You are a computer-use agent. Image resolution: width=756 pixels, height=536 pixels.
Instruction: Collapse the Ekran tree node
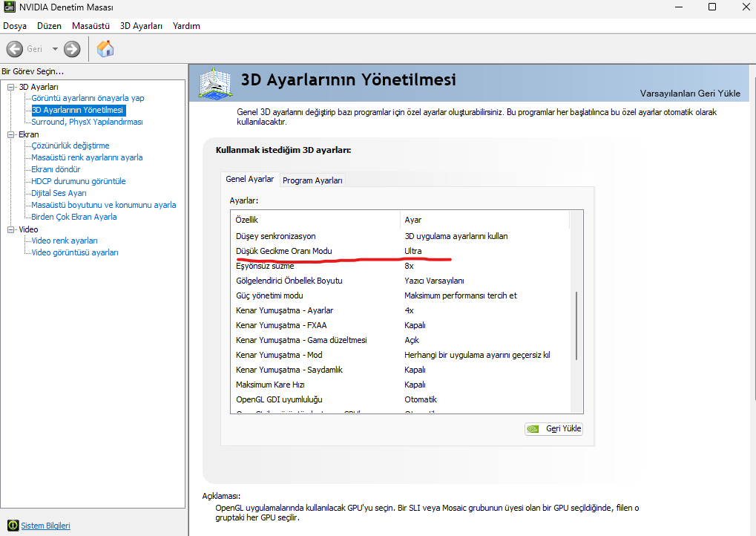click(x=10, y=134)
